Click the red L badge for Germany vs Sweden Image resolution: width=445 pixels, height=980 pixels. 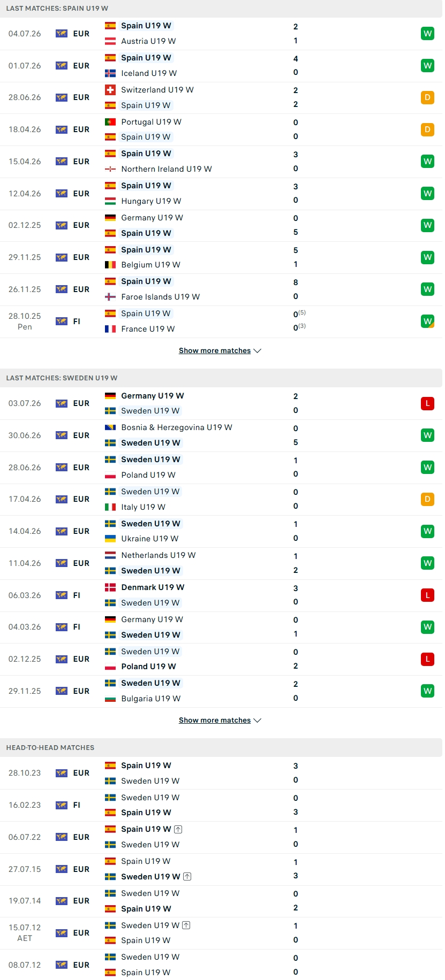pos(427,403)
